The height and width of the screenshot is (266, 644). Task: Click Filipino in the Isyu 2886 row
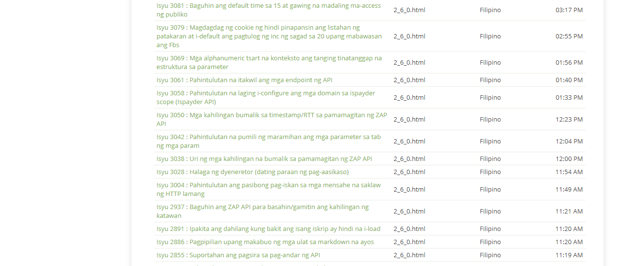490,242
